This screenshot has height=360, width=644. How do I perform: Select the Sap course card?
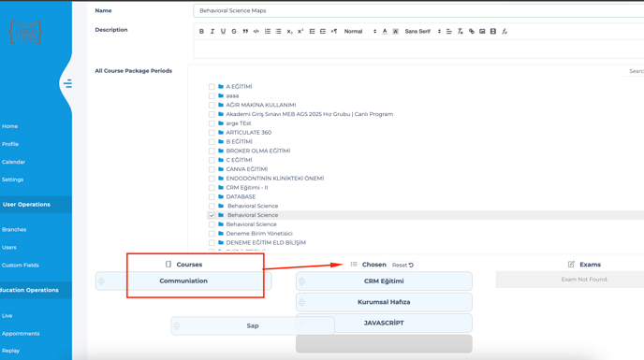(253, 326)
